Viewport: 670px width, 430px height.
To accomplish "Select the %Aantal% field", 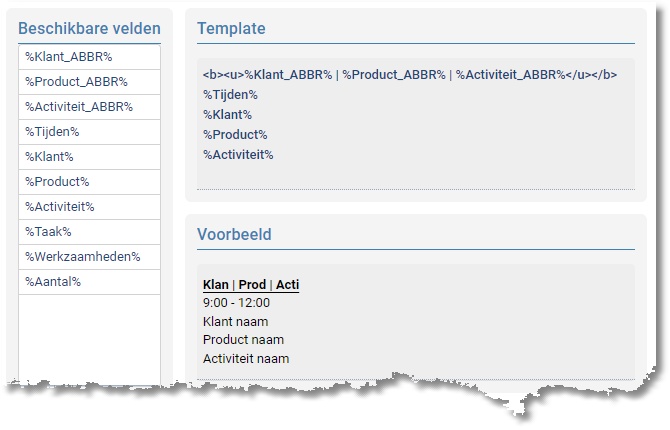I will pos(53,282).
